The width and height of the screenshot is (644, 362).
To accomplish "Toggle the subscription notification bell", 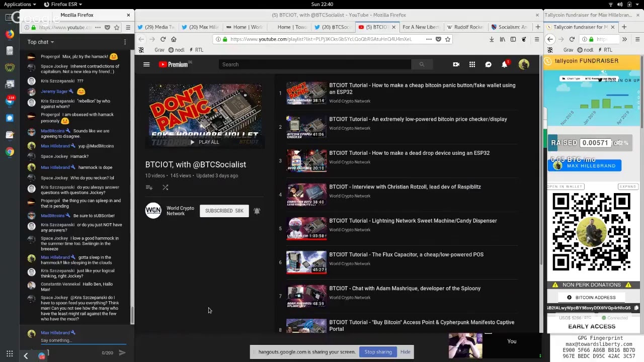I will (x=257, y=211).
